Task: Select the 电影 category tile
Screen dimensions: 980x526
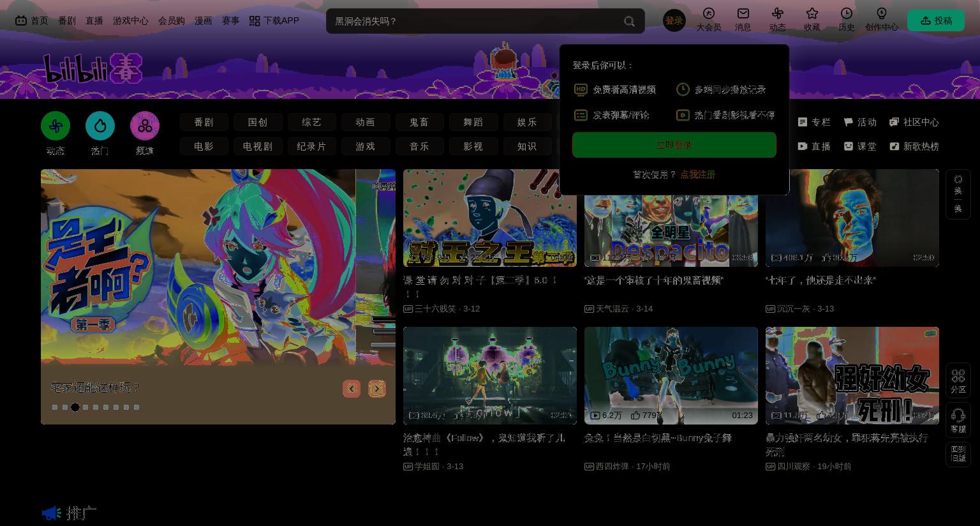Action: [204, 146]
